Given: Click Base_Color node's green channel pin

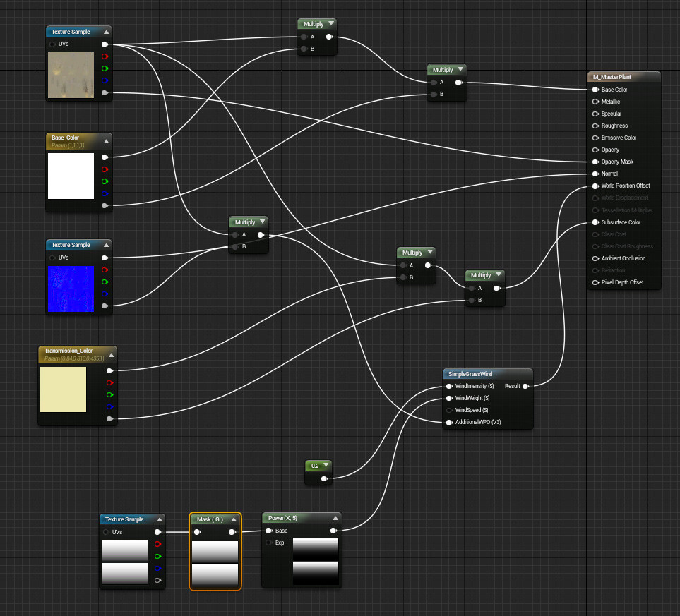Looking at the screenshot, I should (105, 181).
